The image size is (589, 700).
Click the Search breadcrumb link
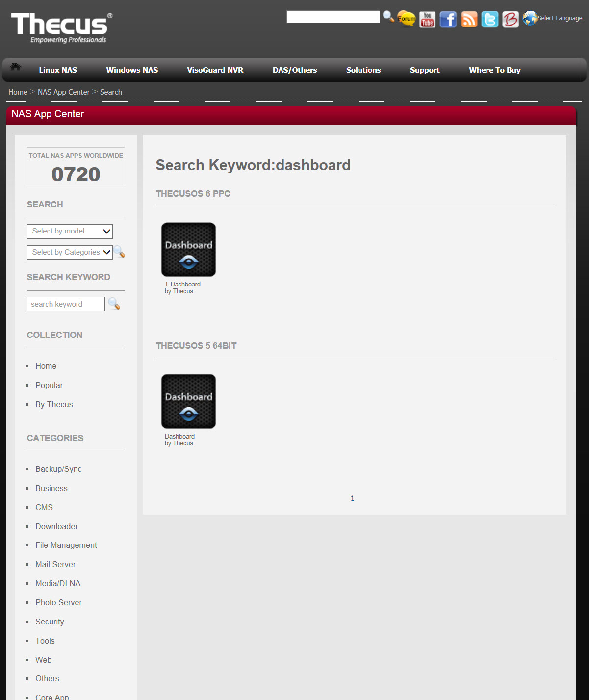click(111, 92)
